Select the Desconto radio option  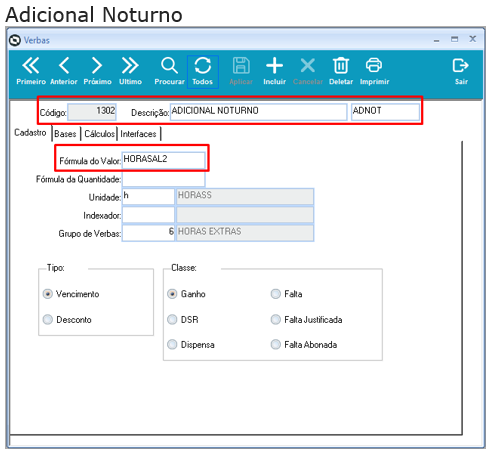(48, 319)
